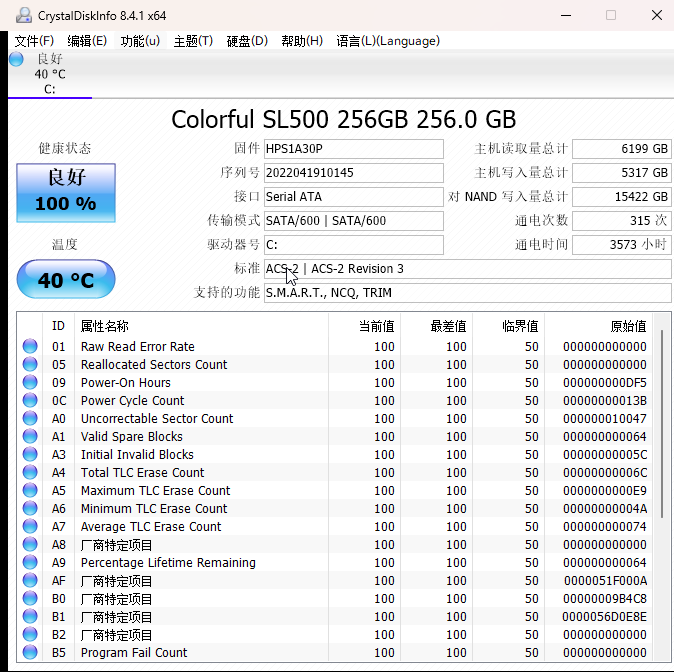Click status icon for Power-On Hours row
The height and width of the screenshot is (672, 674).
30,382
